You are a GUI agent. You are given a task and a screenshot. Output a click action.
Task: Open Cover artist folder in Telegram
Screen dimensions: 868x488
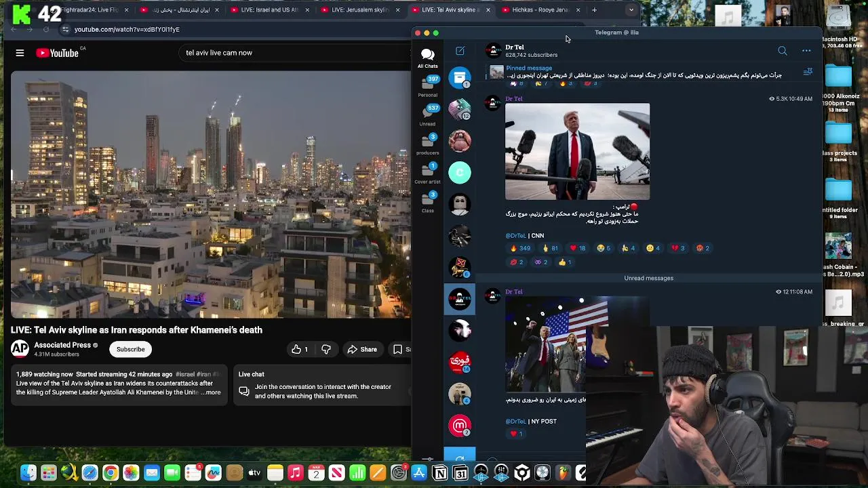click(x=427, y=173)
